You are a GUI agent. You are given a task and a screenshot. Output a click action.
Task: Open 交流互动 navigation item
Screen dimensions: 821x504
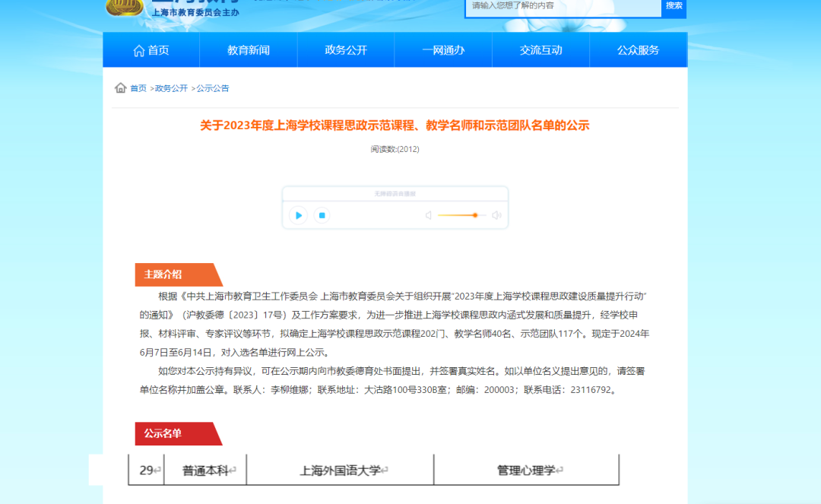coord(541,50)
